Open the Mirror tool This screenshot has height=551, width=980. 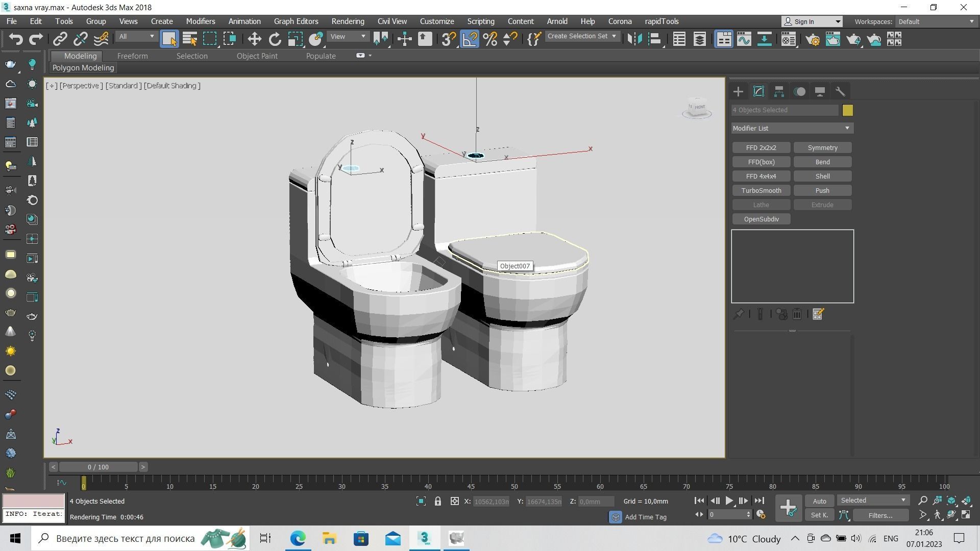click(x=634, y=39)
